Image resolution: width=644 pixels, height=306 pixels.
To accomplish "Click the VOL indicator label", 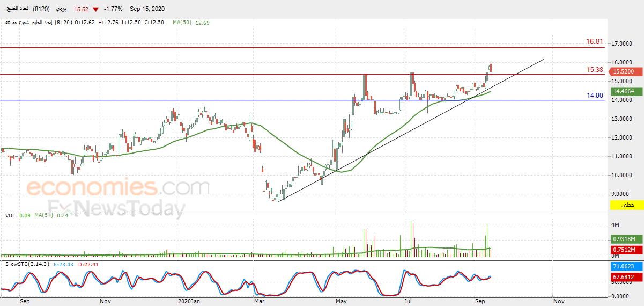I will [x=10, y=215].
